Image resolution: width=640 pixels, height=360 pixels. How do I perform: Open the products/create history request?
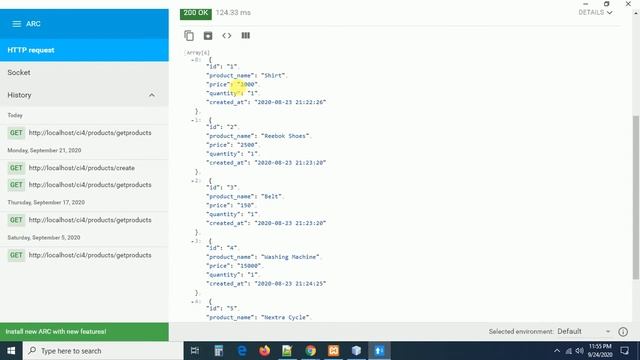click(84, 168)
